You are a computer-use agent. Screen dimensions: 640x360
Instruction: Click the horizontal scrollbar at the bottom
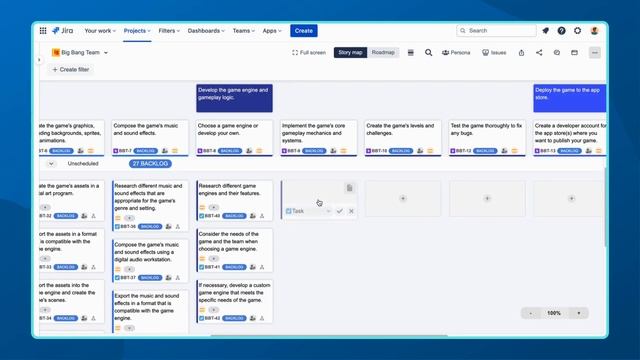point(329,336)
